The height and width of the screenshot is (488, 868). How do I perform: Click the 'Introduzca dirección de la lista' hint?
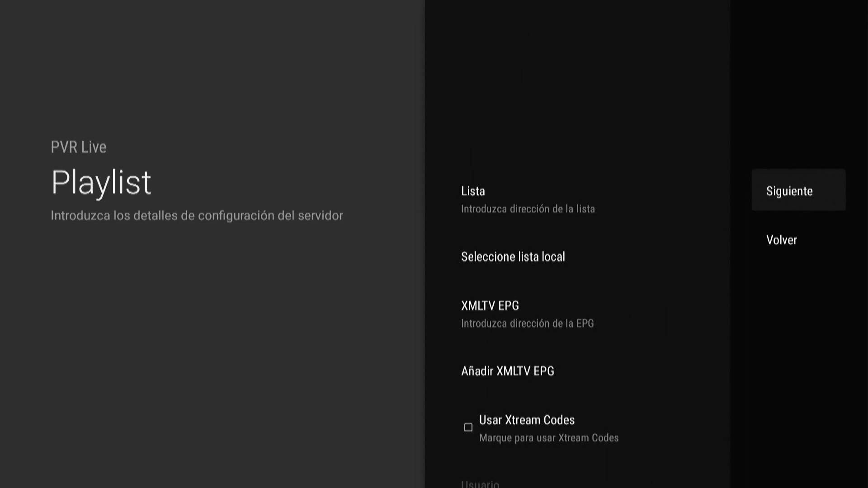point(528,209)
